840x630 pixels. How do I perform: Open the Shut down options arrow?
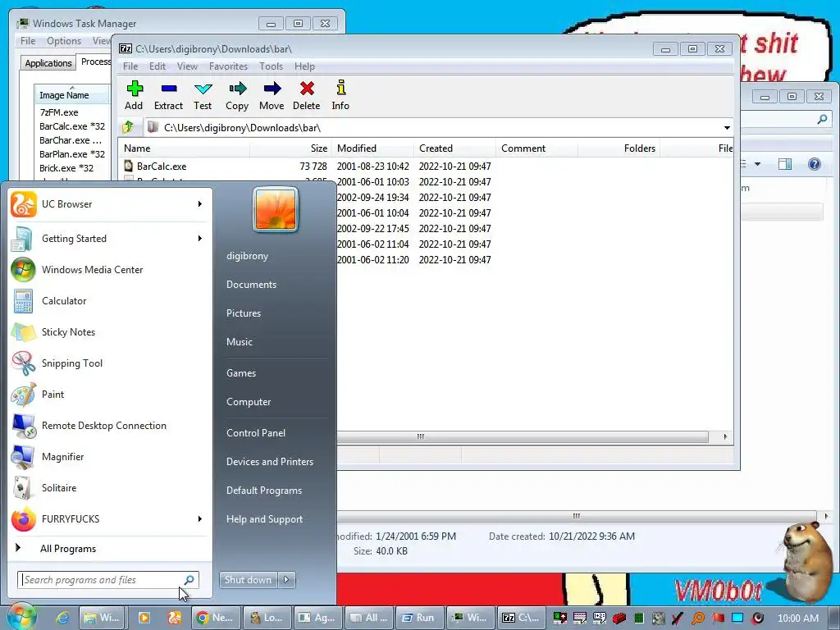tap(286, 580)
